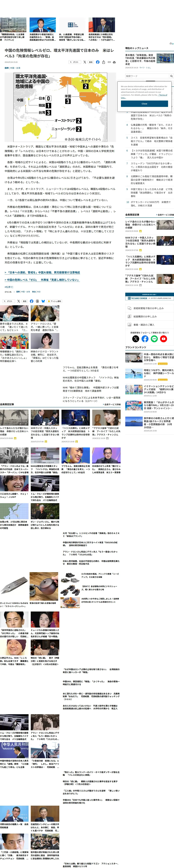Open 産経新聞電子版のお申し込み

point(150,308)
